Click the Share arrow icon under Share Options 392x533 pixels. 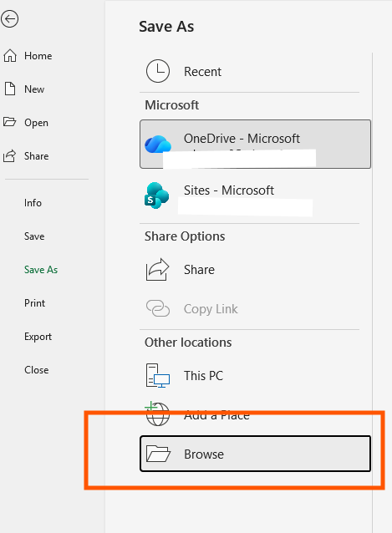coord(157,270)
